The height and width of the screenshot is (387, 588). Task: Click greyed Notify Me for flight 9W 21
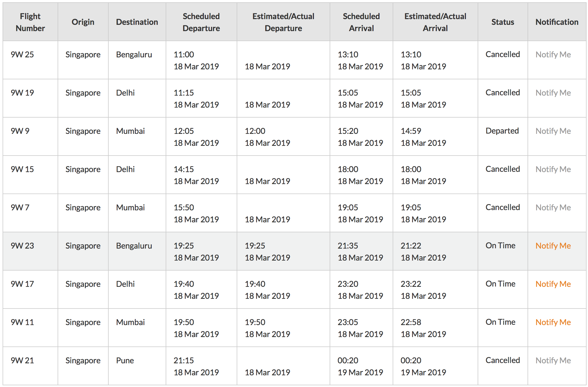[x=553, y=360]
